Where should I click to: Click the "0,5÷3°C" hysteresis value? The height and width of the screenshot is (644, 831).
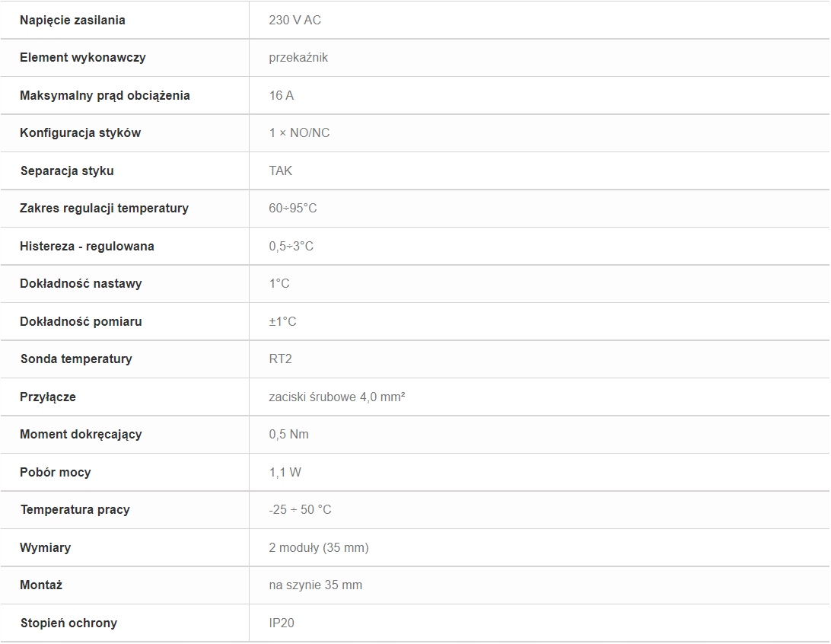[x=291, y=246]
